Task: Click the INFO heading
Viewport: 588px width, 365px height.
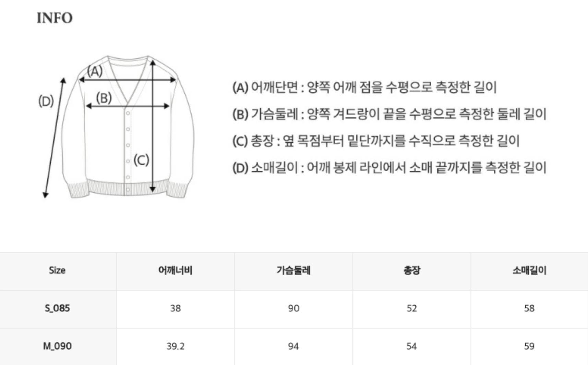Action: coord(55,18)
